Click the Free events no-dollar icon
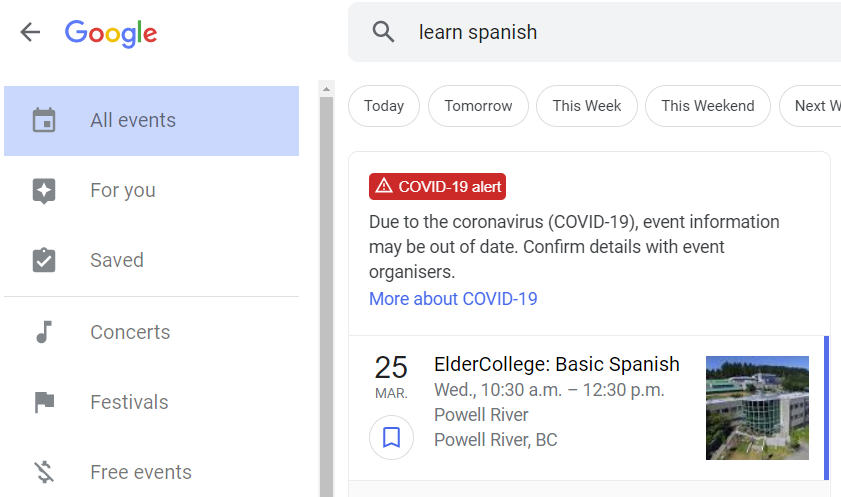This screenshot has width=841, height=497. pyautogui.click(x=45, y=472)
